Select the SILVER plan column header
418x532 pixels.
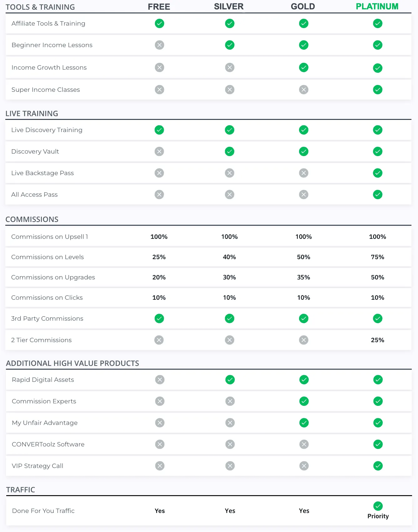click(x=229, y=7)
